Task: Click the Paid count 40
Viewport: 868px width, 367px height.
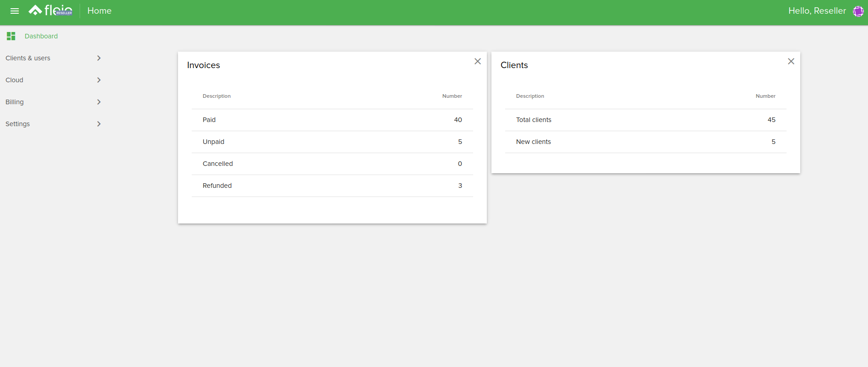Action: coord(458,120)
